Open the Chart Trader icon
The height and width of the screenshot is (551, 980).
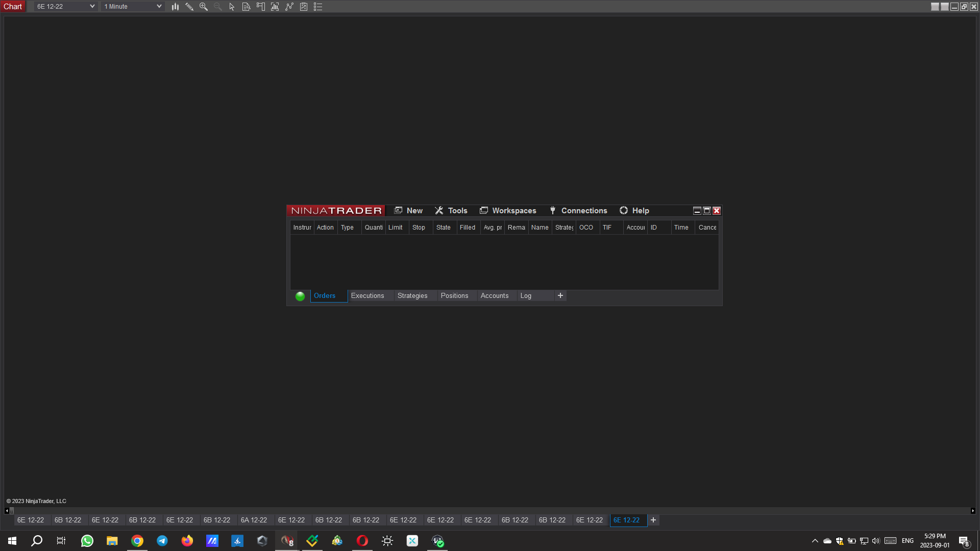pyautogui.click(x=260, y=7)
